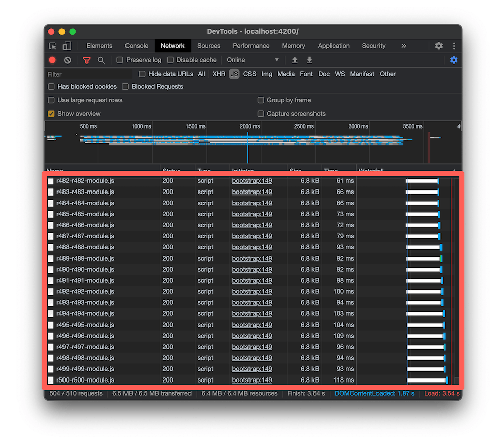Switch to the Performance tab
Screen dimensions: 504x445
(251, 46)
